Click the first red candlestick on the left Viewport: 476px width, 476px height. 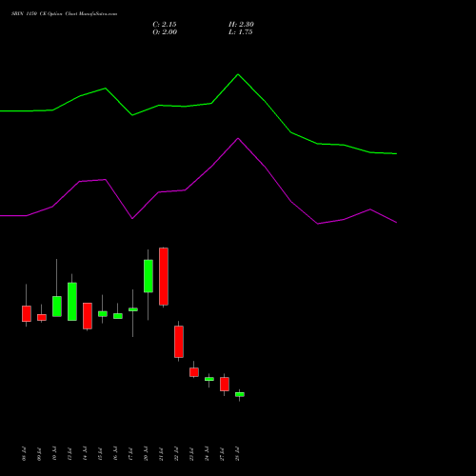click(x=27, y=313)
